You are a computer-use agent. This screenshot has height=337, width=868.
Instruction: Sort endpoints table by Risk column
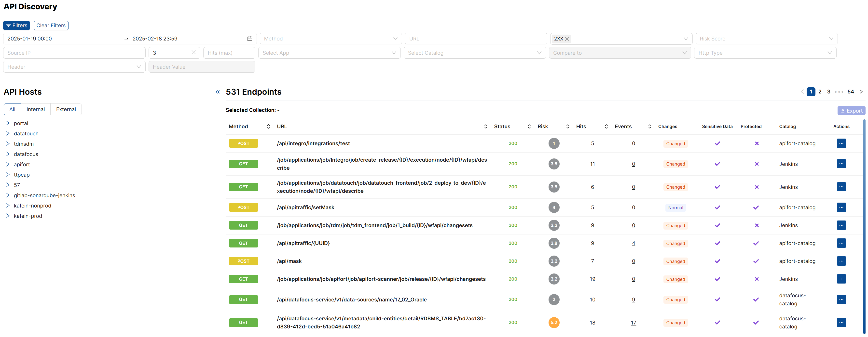click(x=567, y=127)
